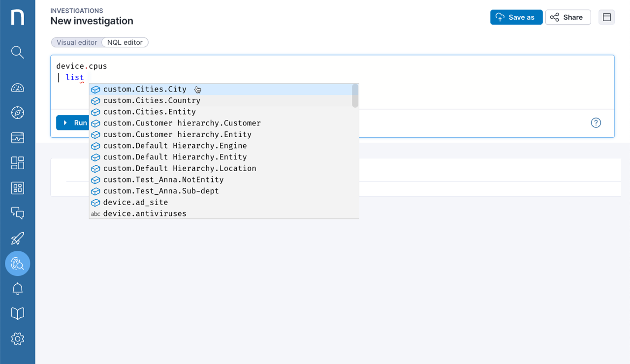
Task: Select the fingerprint investigations icon
Action: coord(18,264)
